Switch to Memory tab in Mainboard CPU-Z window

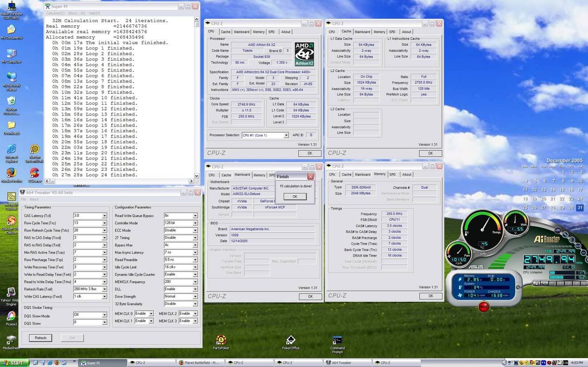[x=259, y=175]
